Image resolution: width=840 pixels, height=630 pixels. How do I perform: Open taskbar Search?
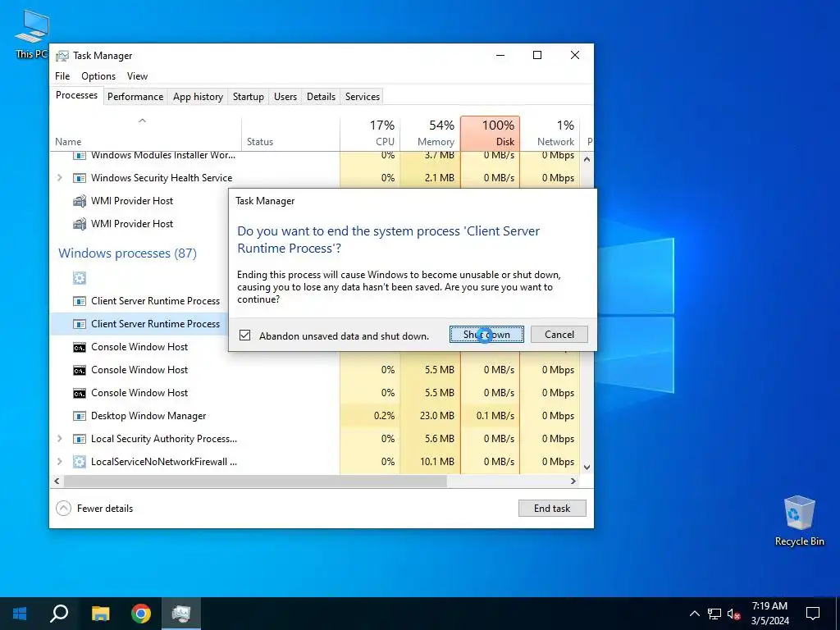59,614
